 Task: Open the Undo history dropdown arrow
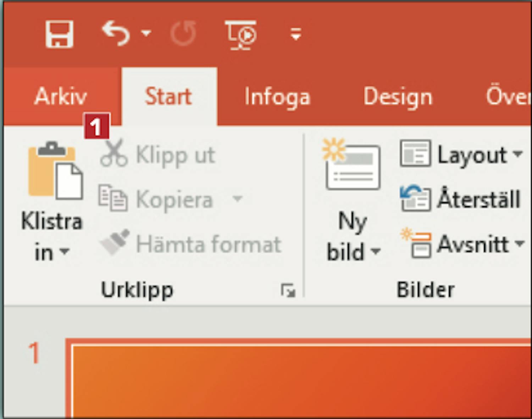tap(146, 33)
